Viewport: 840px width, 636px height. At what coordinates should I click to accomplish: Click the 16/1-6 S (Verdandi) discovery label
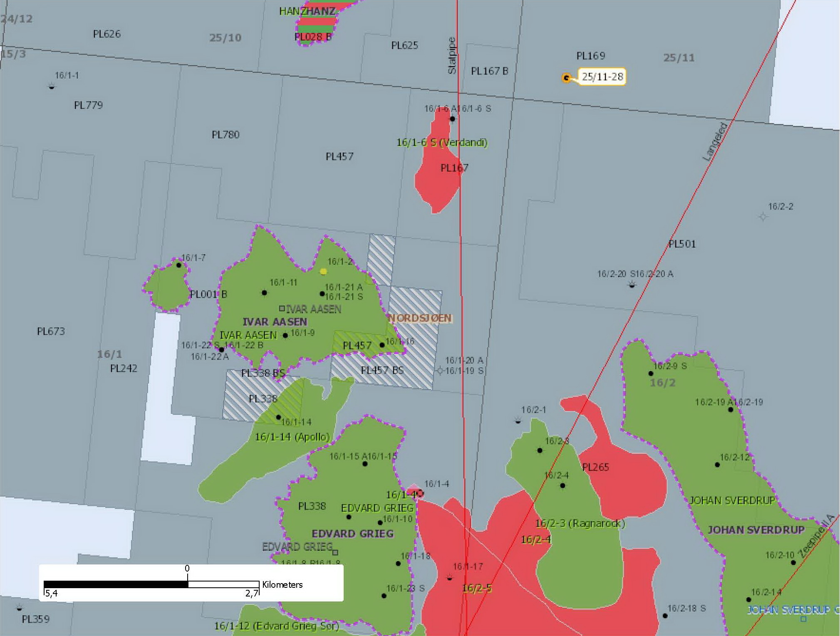(441, 143)
